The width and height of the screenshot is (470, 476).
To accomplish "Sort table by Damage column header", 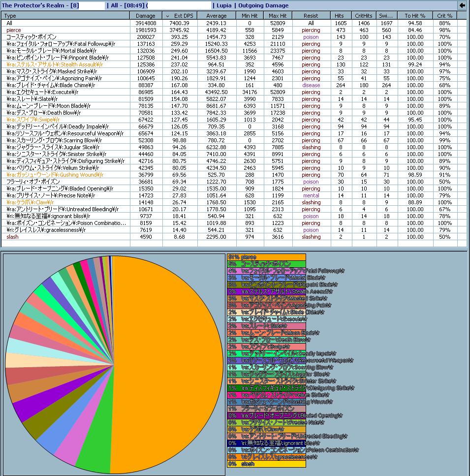I will pos(146,16).
